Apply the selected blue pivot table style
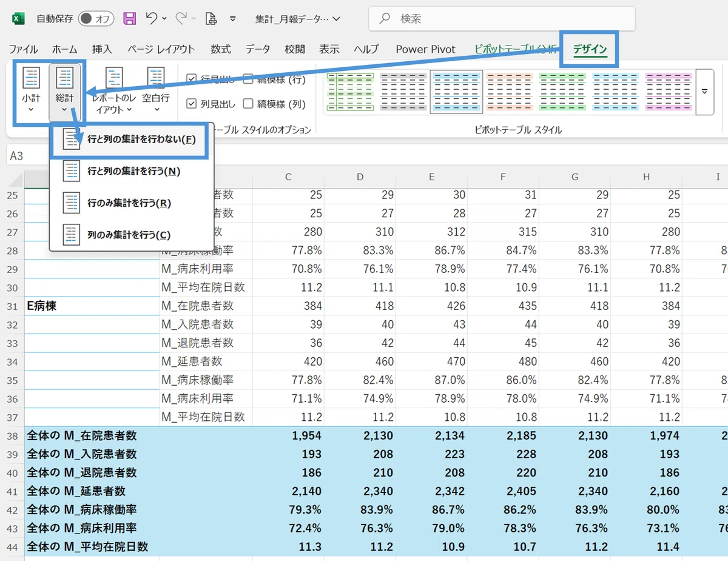The height and width of the screenshot is (561, 728). 456,92
